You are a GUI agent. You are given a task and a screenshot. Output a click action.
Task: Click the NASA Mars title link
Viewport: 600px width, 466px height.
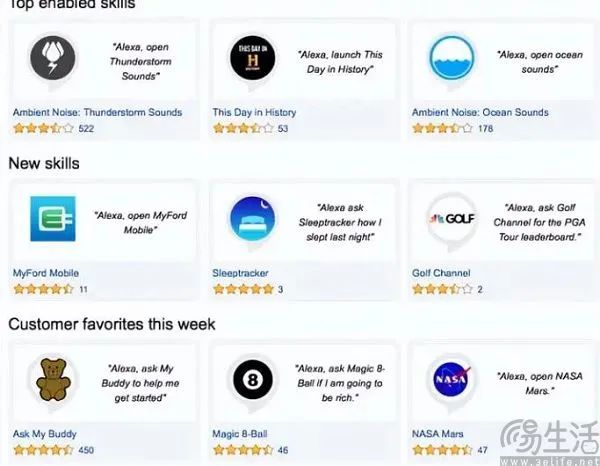tap(438, 434)
